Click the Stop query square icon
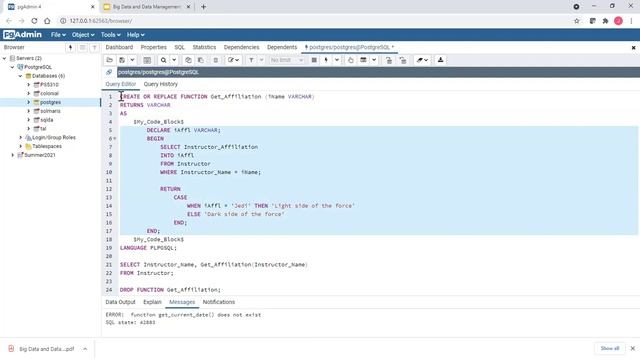Screen dimensions: 640x360 pyautogui.click(x=314, y=60)
